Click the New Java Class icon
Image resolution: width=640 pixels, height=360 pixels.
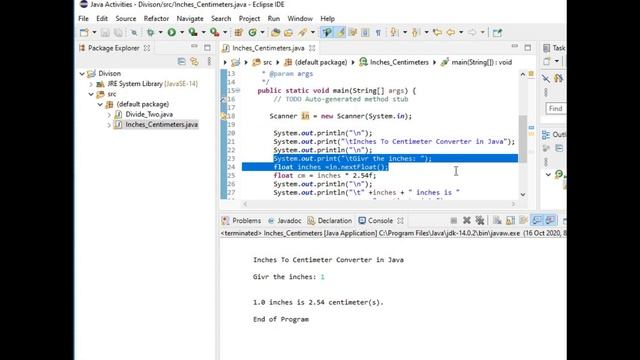pyautogui.click(x=253, y=33)
